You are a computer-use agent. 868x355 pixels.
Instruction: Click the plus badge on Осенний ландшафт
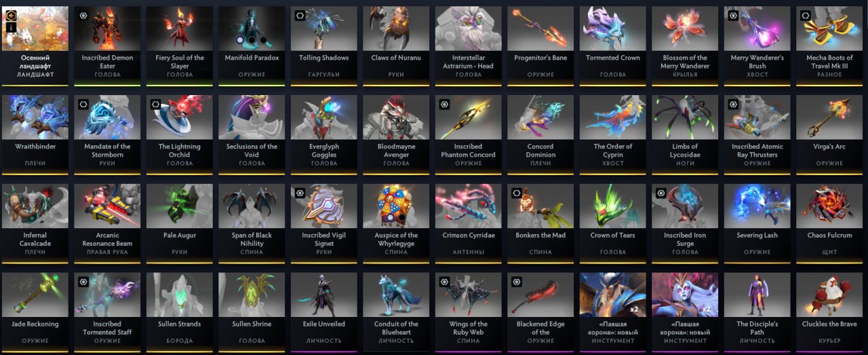click(12, 14)
